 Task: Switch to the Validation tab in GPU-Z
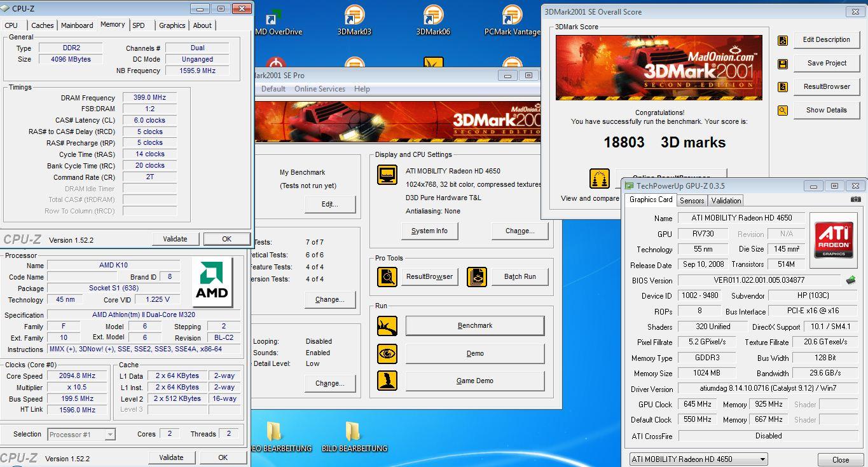click(726, 201)
